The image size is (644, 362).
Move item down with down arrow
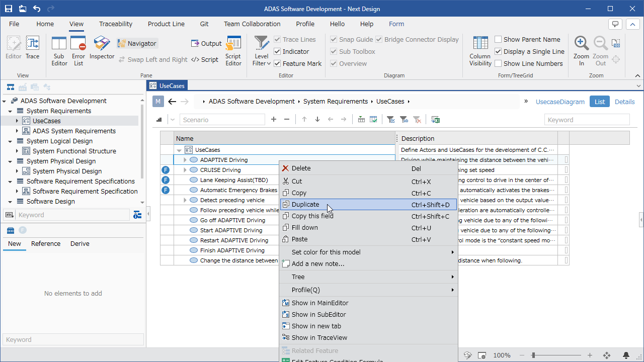pos(317,120)
